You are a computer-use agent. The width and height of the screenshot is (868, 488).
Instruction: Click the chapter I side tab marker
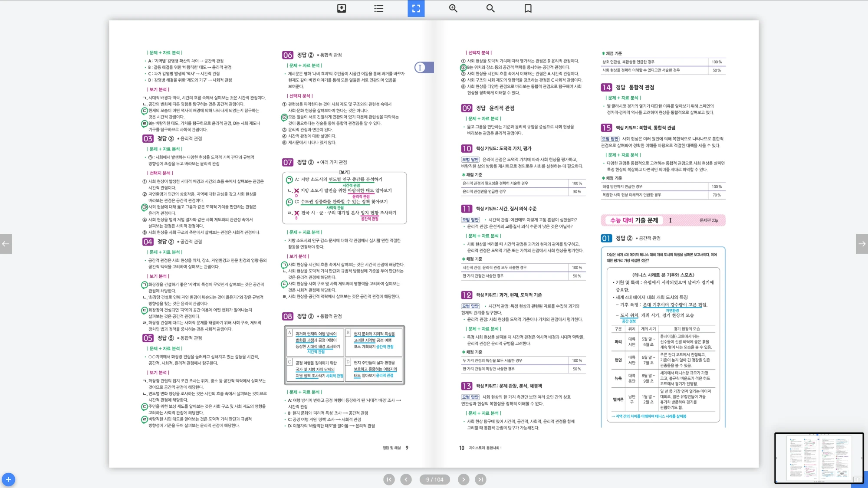coord(424,67)
